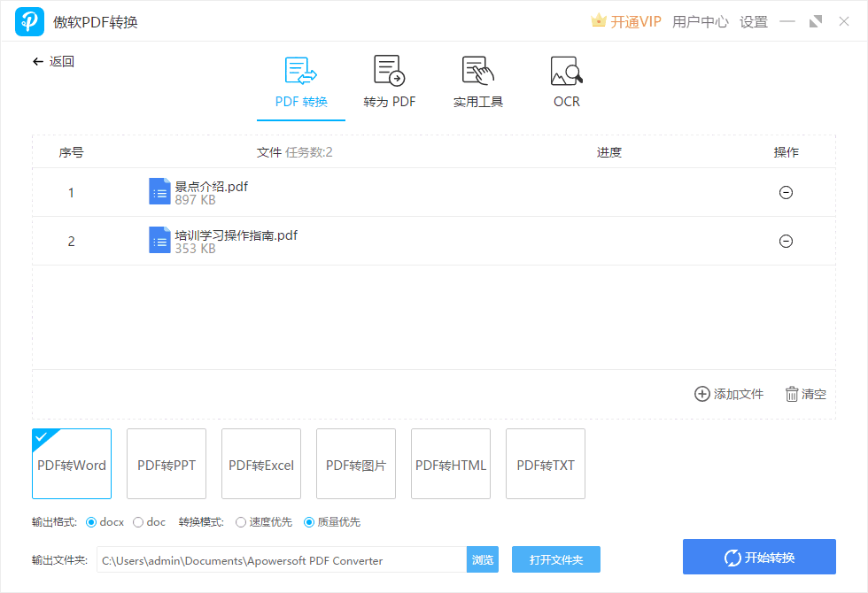Screen dimensions: 868x593
Task: Click the 添加文件 plus icon
Action: 699,394
